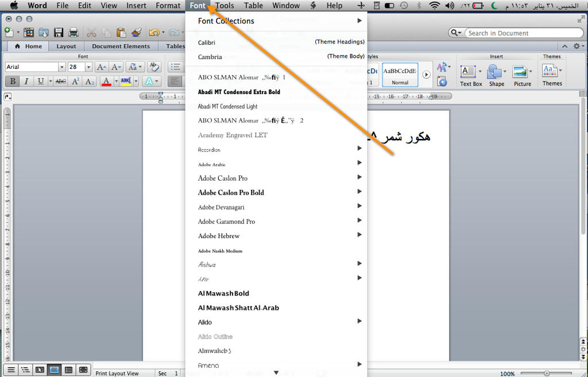This screenshot has width=588, height=377.
Task: Click the Wi-Fi icon in the menu bar
Action: [x=435, y=6]
